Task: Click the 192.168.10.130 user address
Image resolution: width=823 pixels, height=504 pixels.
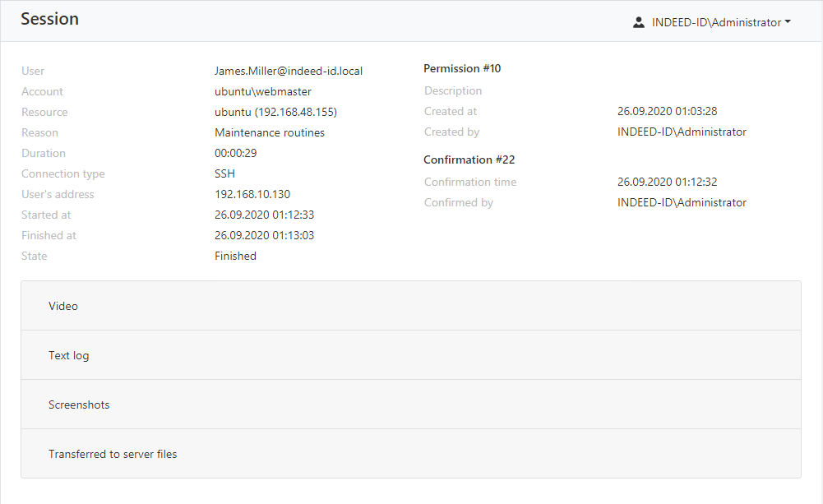Action: (252, 194)
